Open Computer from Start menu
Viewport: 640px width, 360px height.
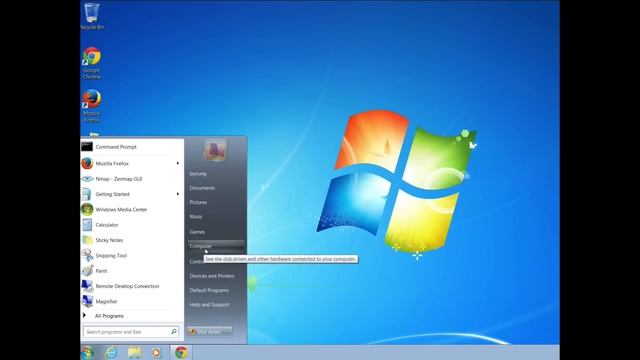[x=216, y=246]
